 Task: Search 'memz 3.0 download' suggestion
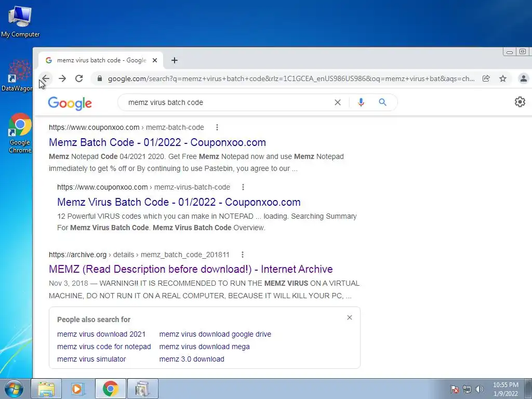click(192, 360)
